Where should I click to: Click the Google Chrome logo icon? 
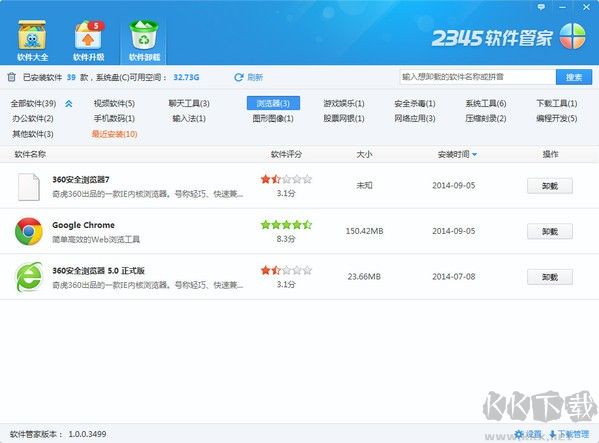29,231
